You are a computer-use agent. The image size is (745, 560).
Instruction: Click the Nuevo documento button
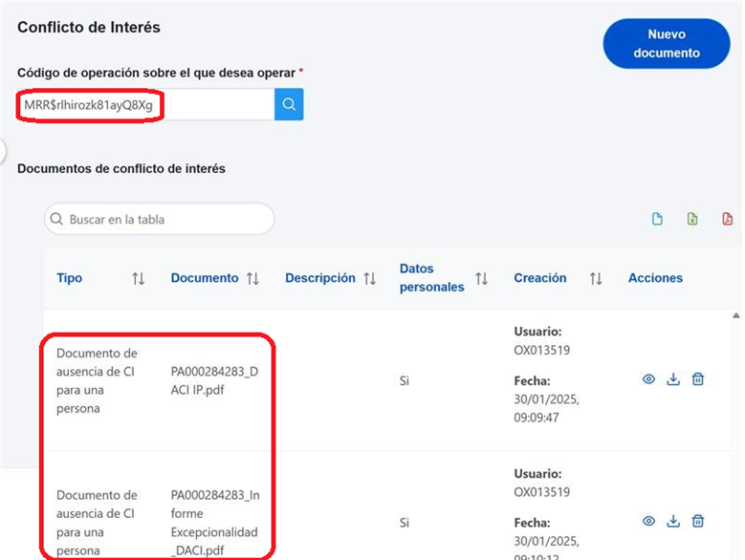[x=666, y=44]
